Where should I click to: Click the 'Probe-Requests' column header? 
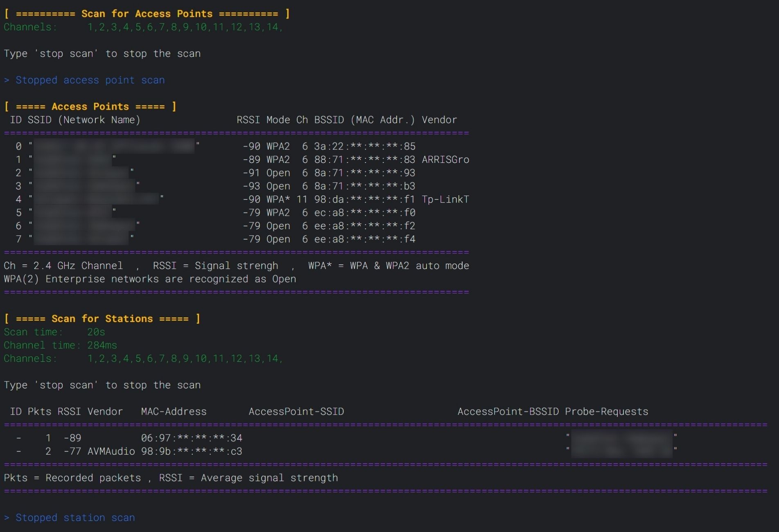(x=607, y=412)
